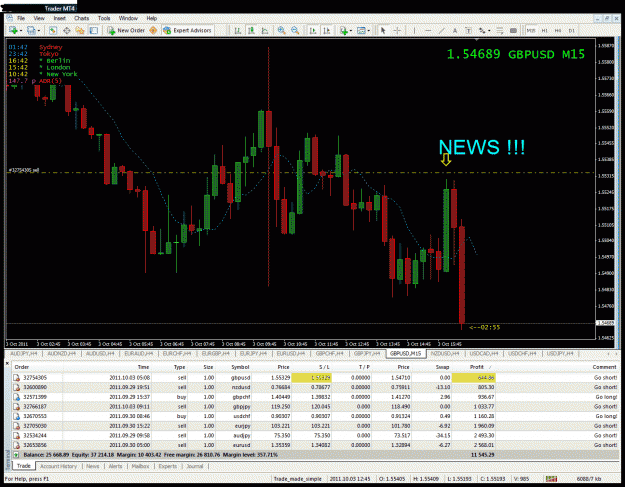Open the Navigator star-folder icon
Viewport: 625px width, 487px height.
pyautogui.click(x=80, y=31)
